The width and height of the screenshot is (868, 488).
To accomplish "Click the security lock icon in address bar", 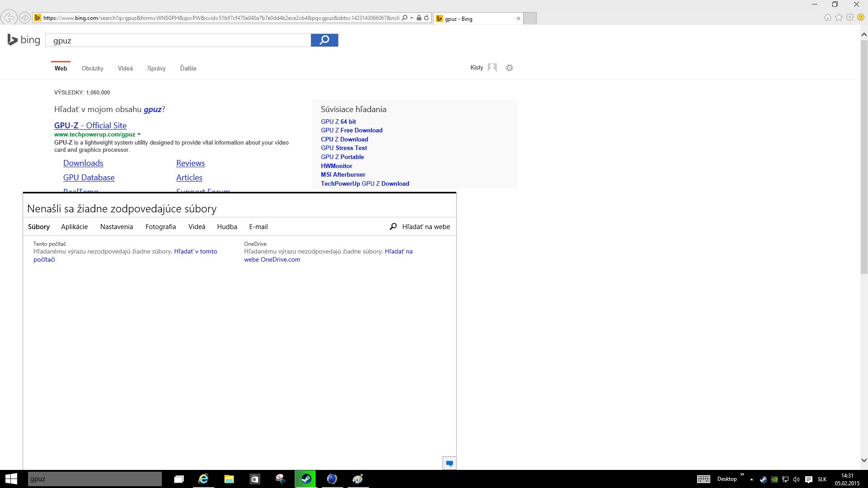I will [419, 18].
